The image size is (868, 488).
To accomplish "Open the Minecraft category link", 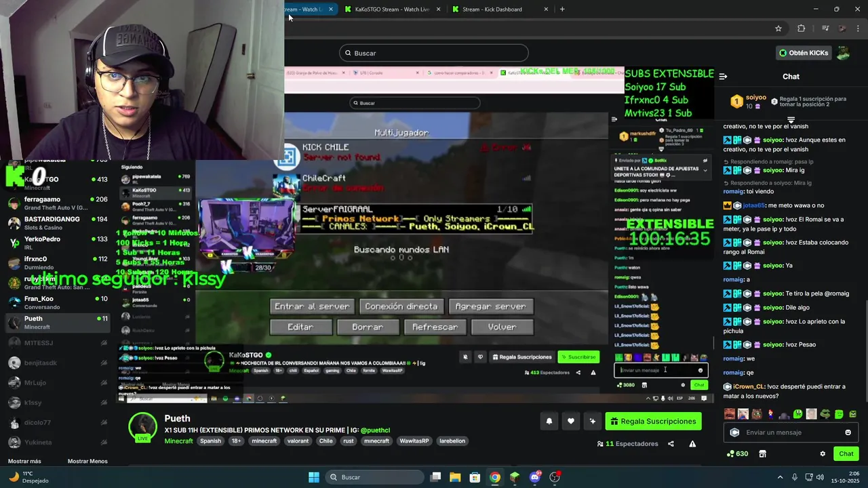I will 179,441.
